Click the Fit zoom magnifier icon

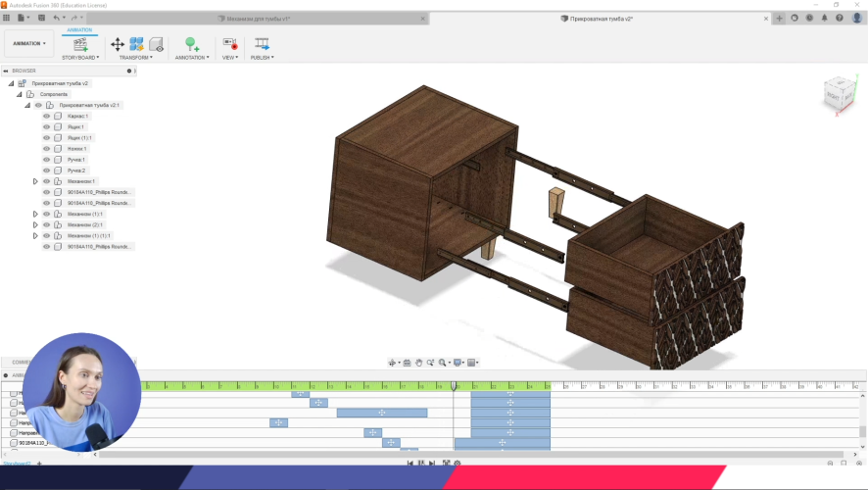coord(442,363)
